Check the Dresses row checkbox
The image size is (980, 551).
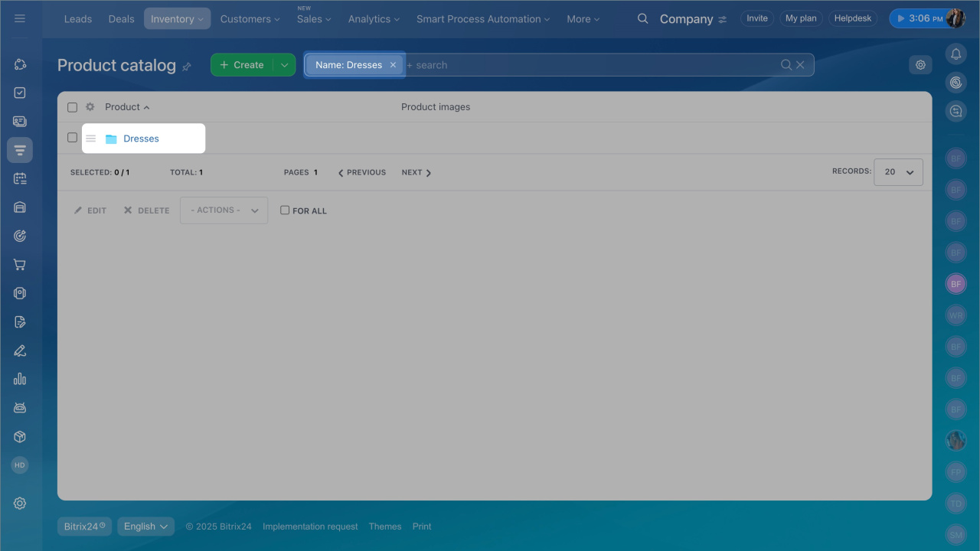[72, 138]
